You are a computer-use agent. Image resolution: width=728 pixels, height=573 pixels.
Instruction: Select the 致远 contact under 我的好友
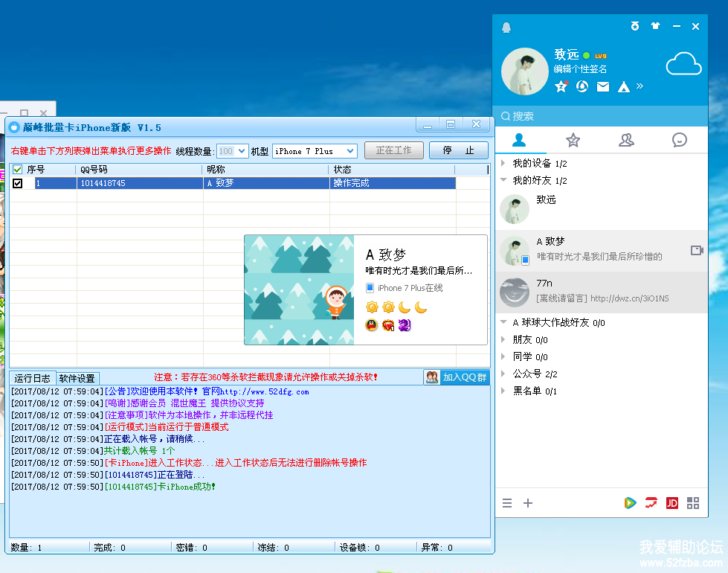602,209
